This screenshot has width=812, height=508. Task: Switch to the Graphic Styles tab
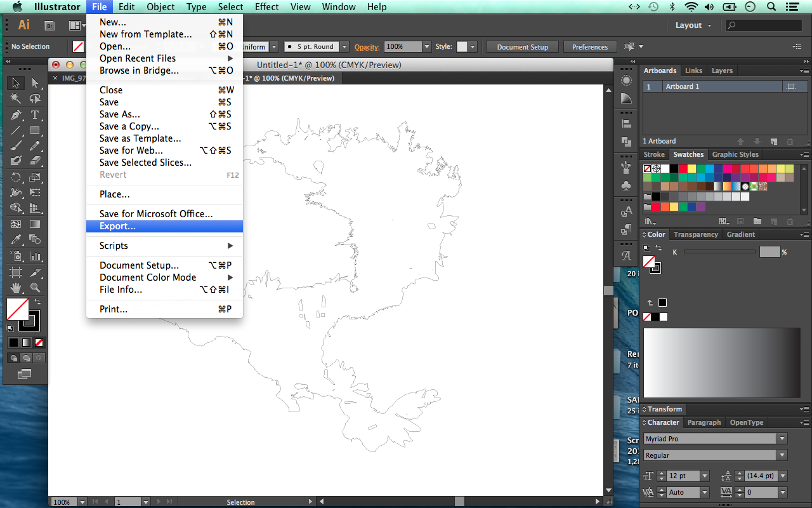coord(735,154)
